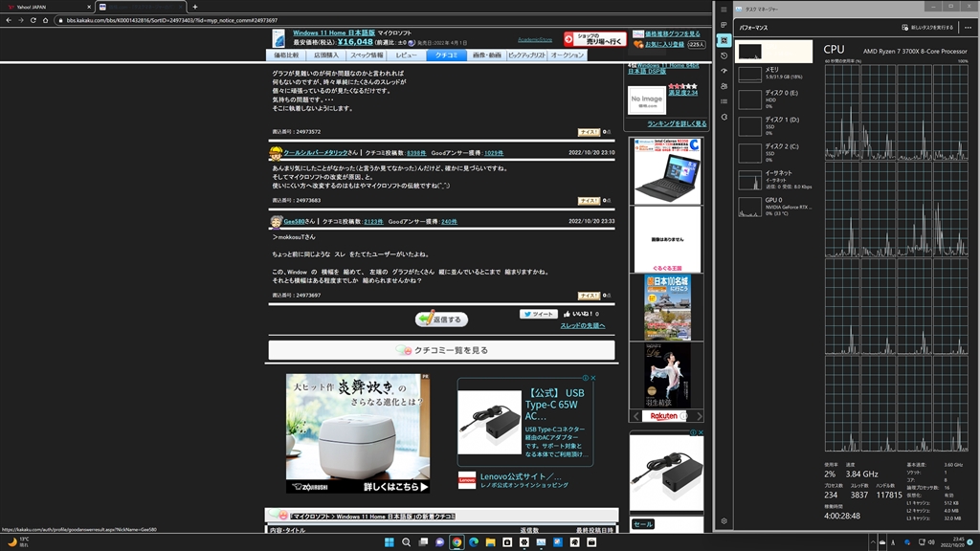The height and width of the screenshot is (551, 980).
Task: Open クチコミ tab
Action: (x=446, y=55)
